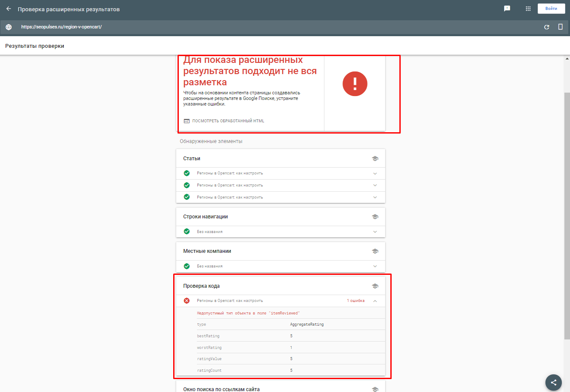Click the Результаты проверки title
570x392 pixels.
click(34, 46)
